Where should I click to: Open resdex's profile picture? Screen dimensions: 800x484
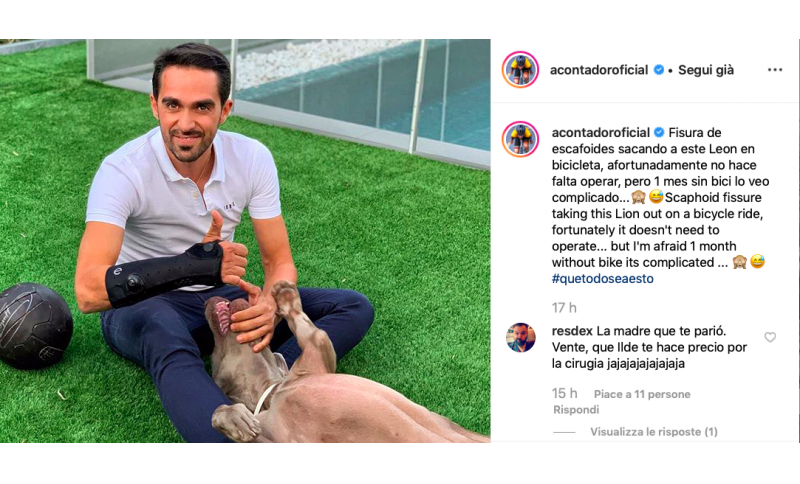tap(520, 337)
